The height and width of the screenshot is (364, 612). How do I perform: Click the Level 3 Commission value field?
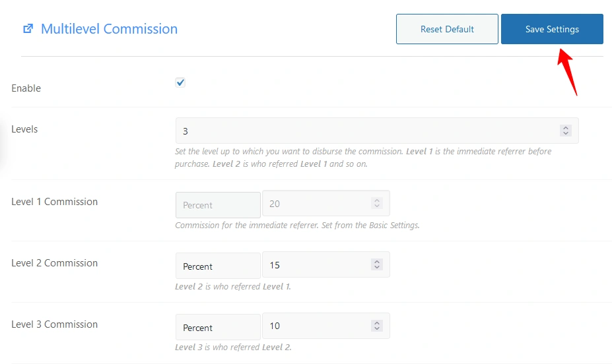pos(326,325)
